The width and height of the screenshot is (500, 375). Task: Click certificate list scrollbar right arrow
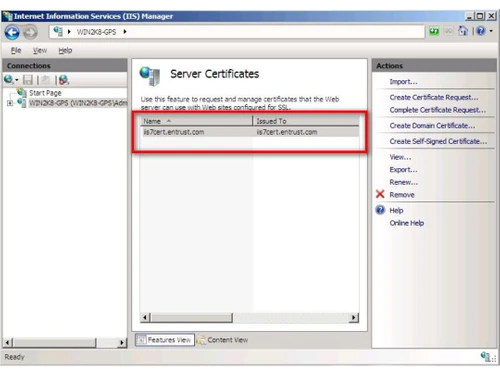354,318
